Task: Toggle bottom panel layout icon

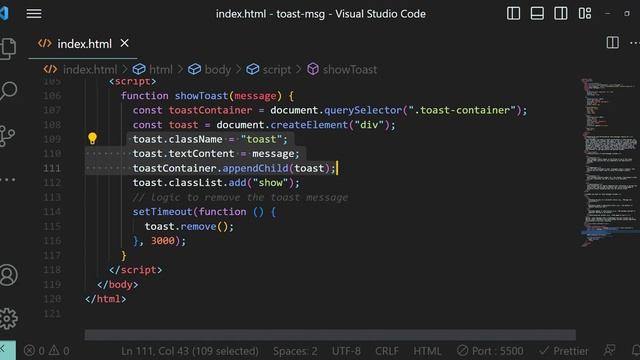Action: tap(537, 13)
